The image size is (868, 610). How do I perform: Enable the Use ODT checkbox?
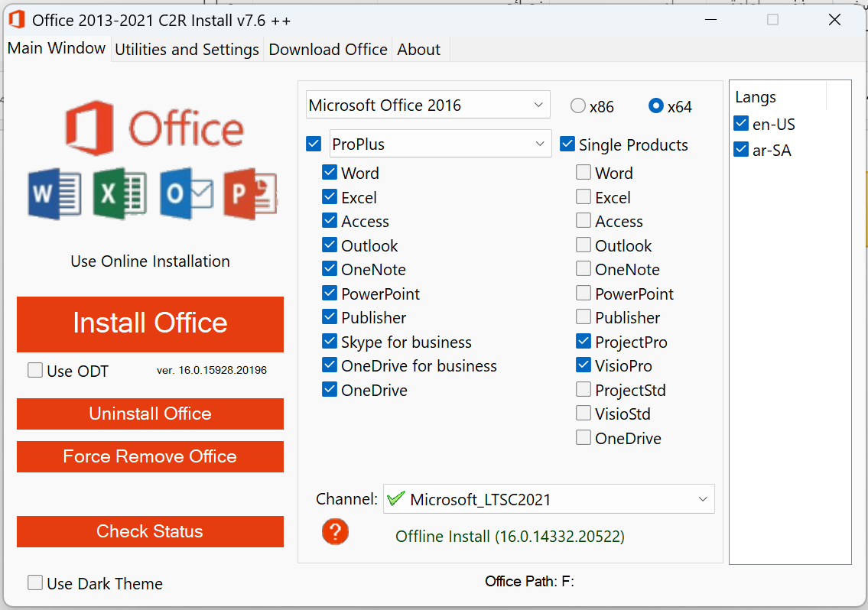[x=35, y=370]
